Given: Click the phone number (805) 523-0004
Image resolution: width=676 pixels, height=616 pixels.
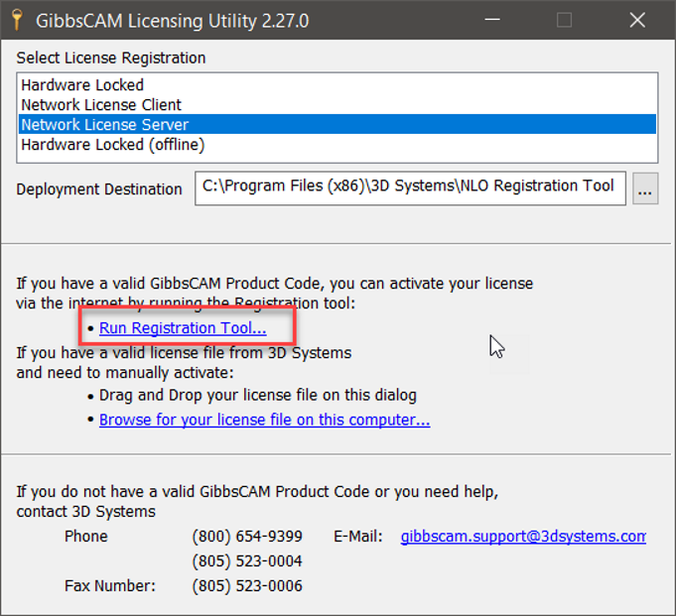Looking at the screenshot, I should click(247, 560).
